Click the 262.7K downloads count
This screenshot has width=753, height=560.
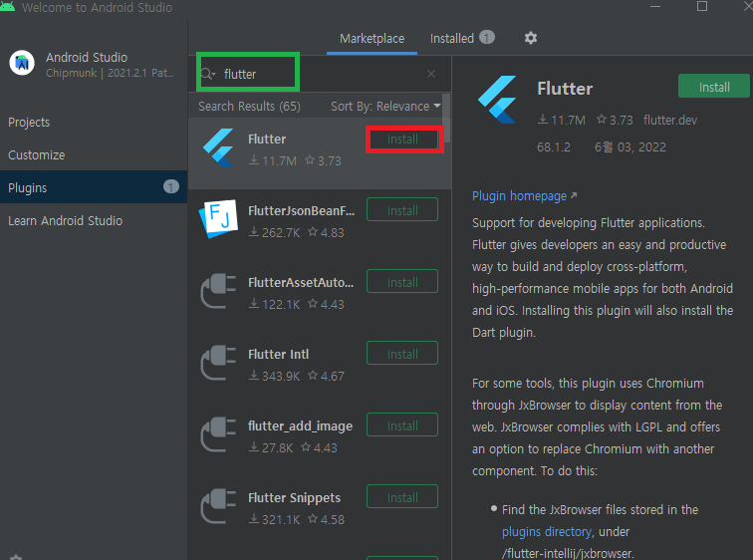point(274,233)
